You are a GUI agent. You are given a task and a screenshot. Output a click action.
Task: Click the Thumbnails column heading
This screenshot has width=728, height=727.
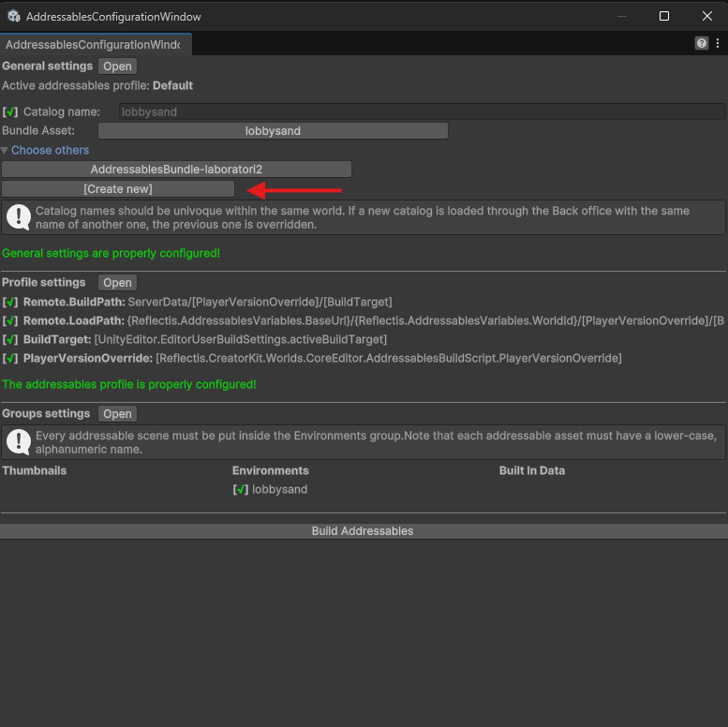coord(35,470)
